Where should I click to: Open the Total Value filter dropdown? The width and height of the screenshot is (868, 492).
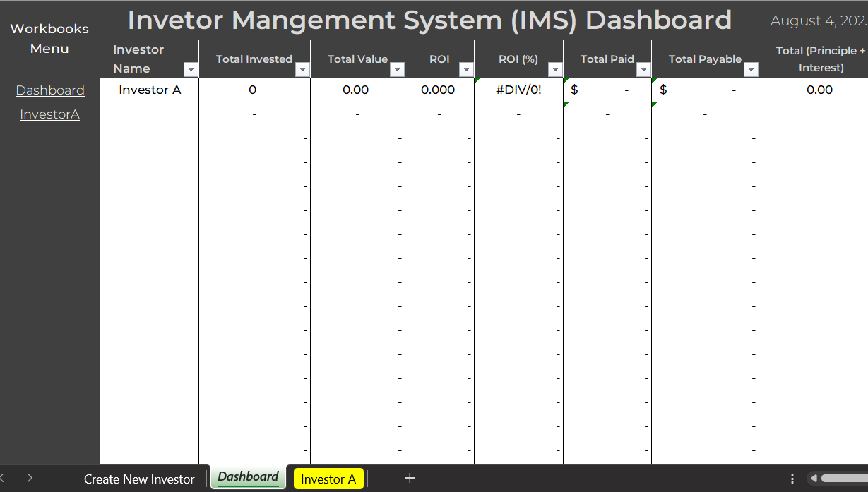tap(397, 69)
